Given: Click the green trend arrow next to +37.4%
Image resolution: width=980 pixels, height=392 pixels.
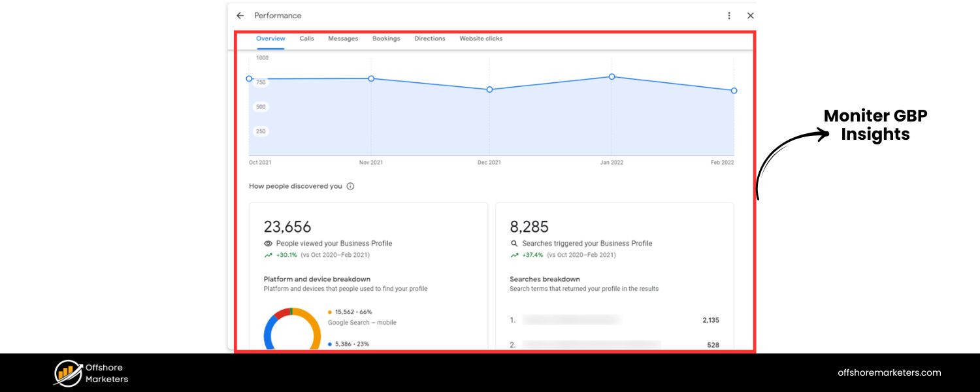Looking at the screenshot, I should click(514, 255).
